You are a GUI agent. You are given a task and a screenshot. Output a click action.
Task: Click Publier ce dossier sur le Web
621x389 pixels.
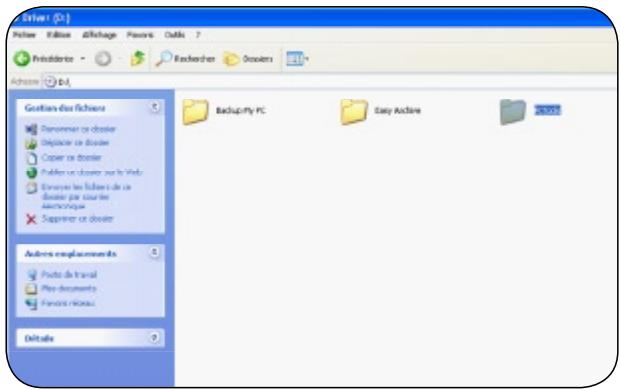point(92,172)
